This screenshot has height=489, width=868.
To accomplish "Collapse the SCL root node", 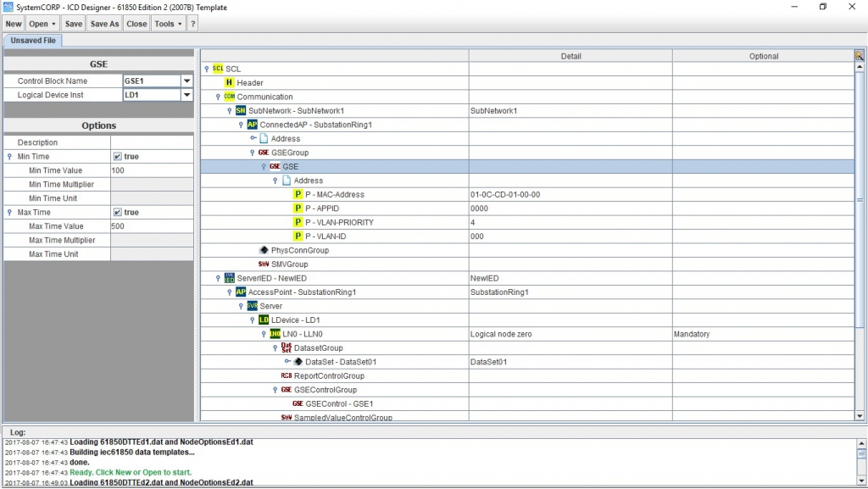I will tap(207, 69).
